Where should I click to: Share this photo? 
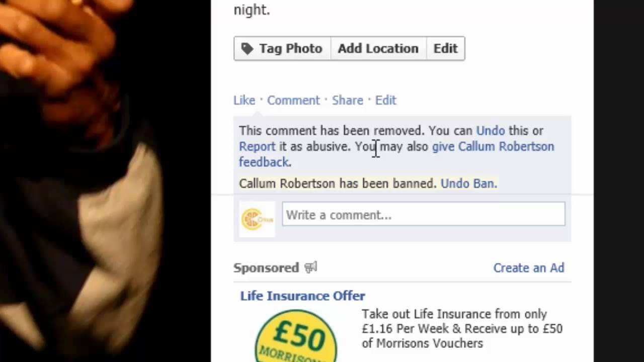coord(347,100)
